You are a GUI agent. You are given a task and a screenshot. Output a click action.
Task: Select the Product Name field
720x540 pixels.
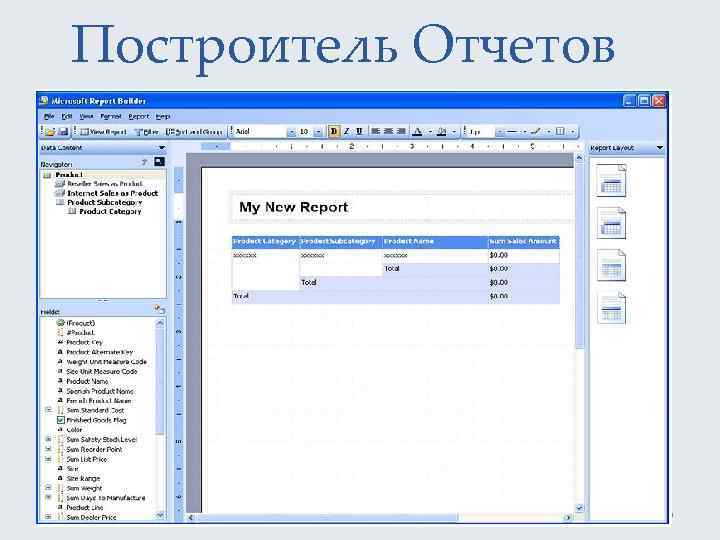click(87, 381)
